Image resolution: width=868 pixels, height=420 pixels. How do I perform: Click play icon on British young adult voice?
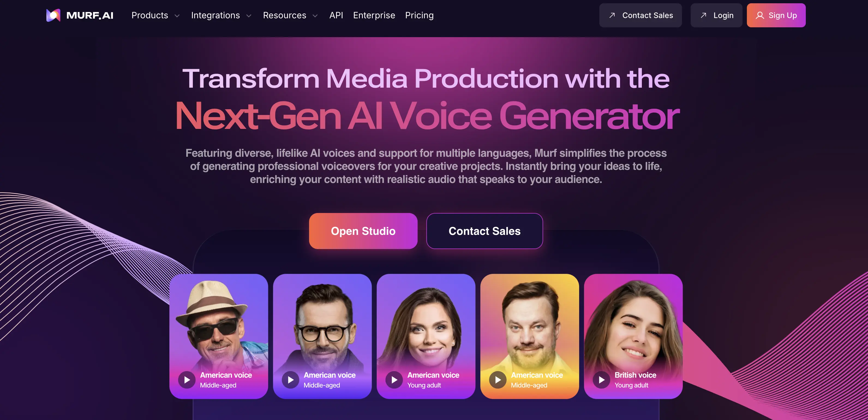pos(600,380)
